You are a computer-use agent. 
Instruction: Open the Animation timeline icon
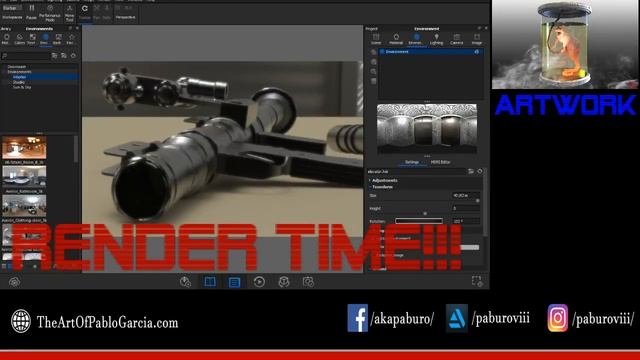click(x=259, y=282)
